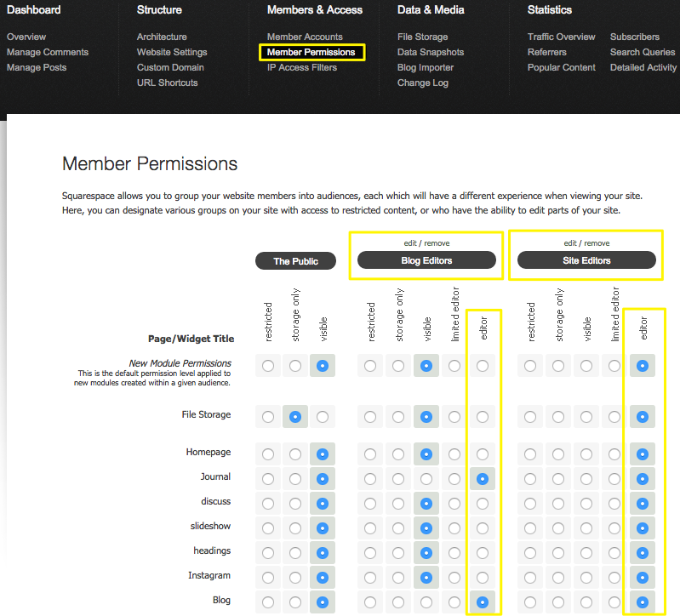Set slideshow to storage only for Blog Editors

click(x=398, y=528)
